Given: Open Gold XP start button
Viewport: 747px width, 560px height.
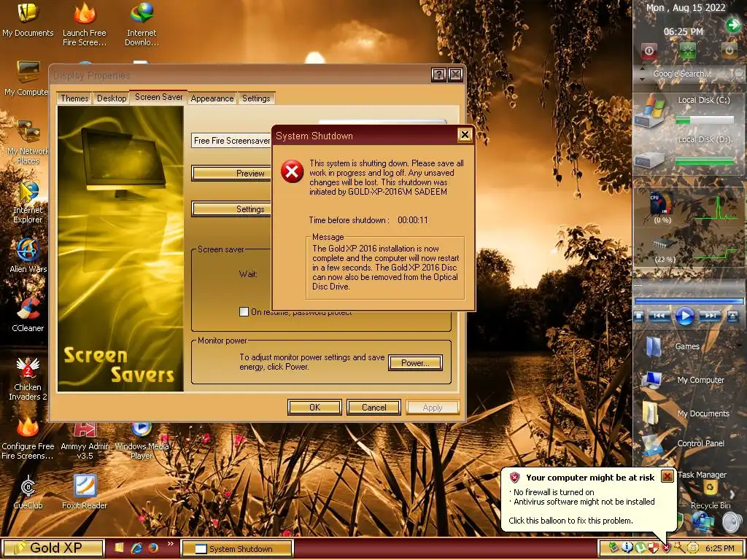Looking at the screenshot, I should [x=53, y=548].
